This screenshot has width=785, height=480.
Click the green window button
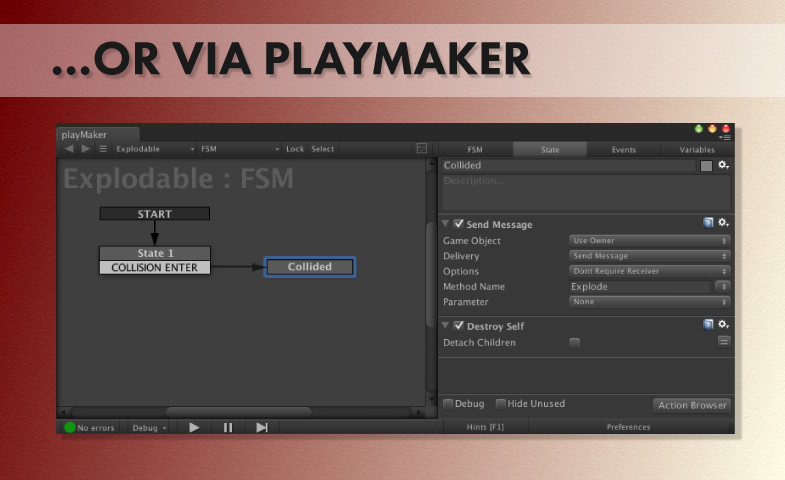coord(698,129)
